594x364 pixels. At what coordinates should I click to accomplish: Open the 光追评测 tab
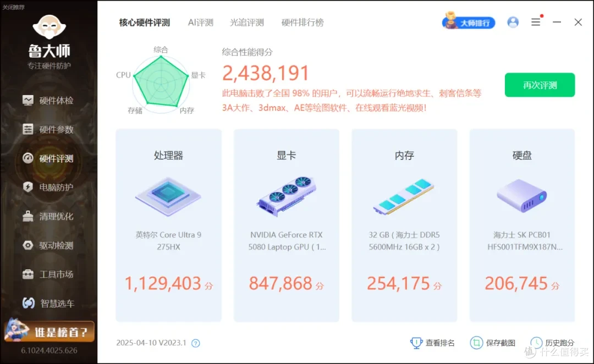pos(246,23)
